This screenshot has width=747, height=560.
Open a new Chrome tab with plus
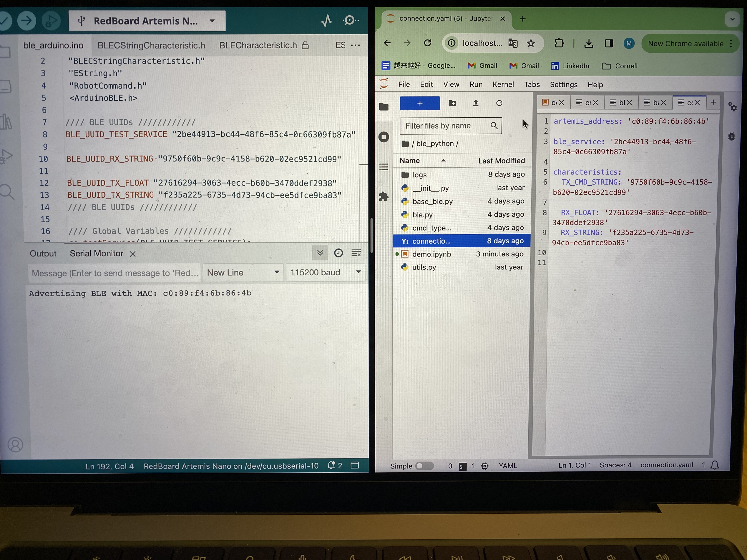[522, 19]
